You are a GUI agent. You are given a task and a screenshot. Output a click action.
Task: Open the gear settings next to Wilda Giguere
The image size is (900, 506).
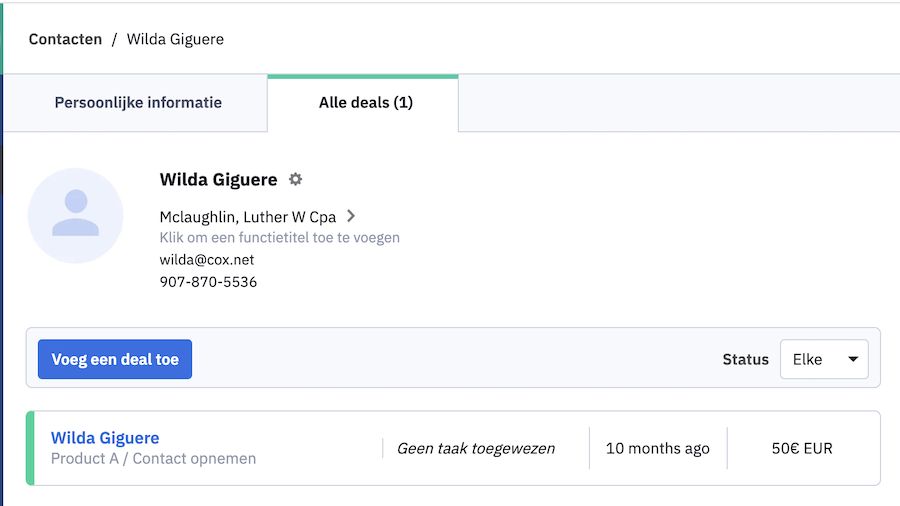295,180
